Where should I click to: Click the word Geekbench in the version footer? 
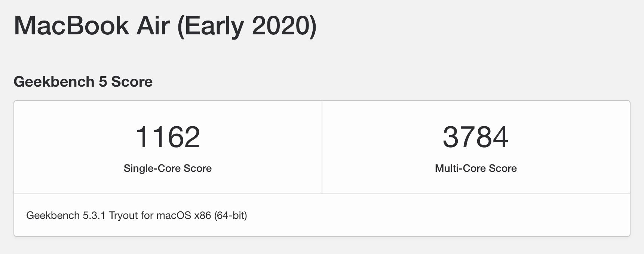(x=53, y=216)
